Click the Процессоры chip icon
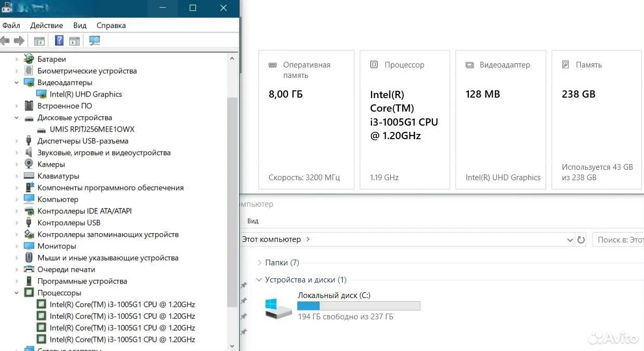Image resolution: width=644 pixels, height=351 pixels. point(29,293)
